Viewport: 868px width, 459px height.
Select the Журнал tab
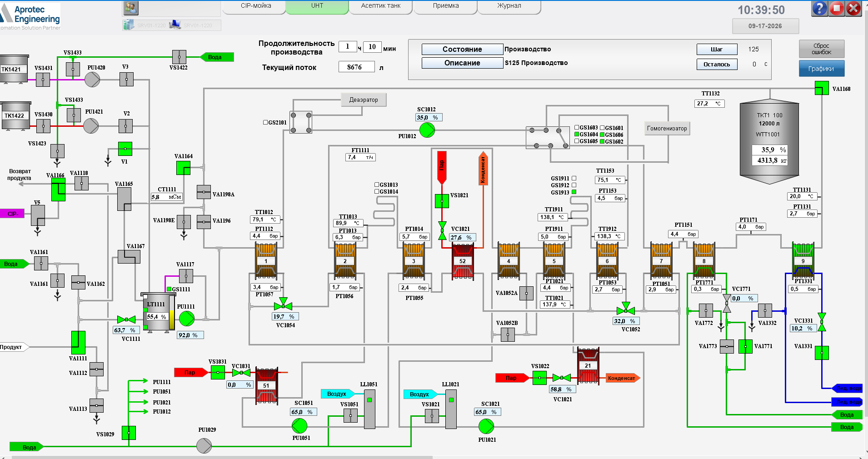pos(509,6)
